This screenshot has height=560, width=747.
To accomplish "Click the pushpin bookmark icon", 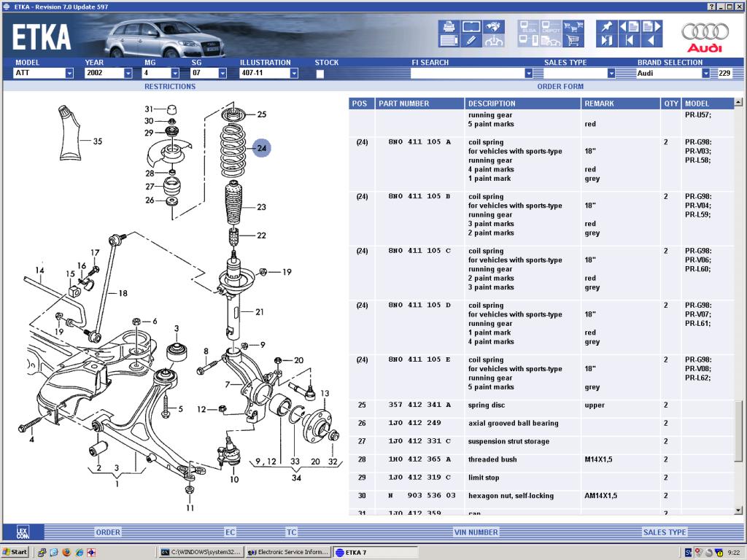I will [606, 27].
